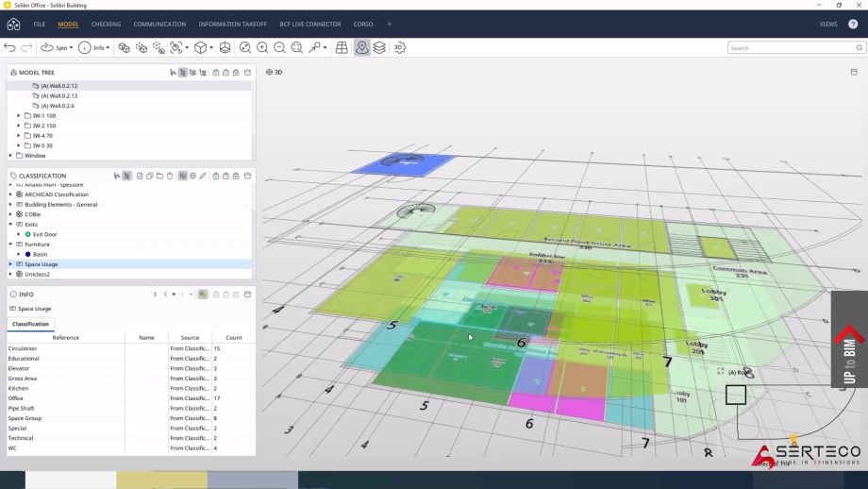Open the INFORMATION TAKEOFF tab
868x489 pixels.
(232, 25)
